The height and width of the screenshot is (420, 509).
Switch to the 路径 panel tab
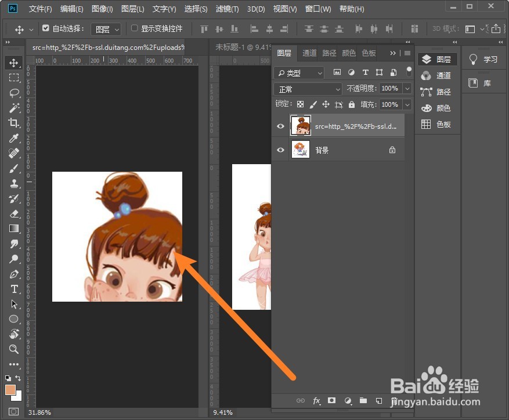coord(329,53)
